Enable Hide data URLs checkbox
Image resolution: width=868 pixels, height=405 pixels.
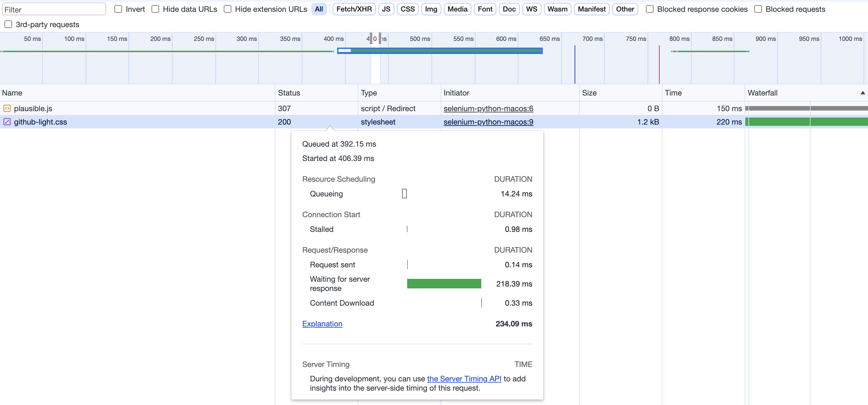point(155,9)
